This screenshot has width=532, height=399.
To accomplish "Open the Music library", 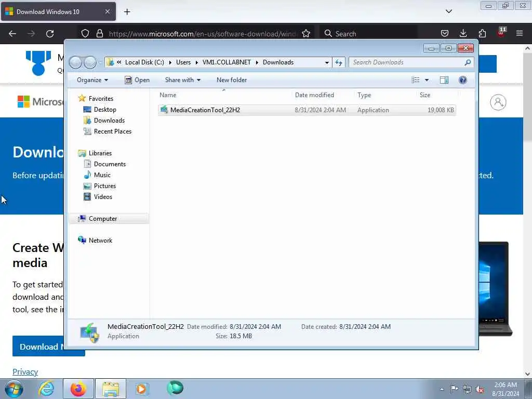I will [102, 175].
